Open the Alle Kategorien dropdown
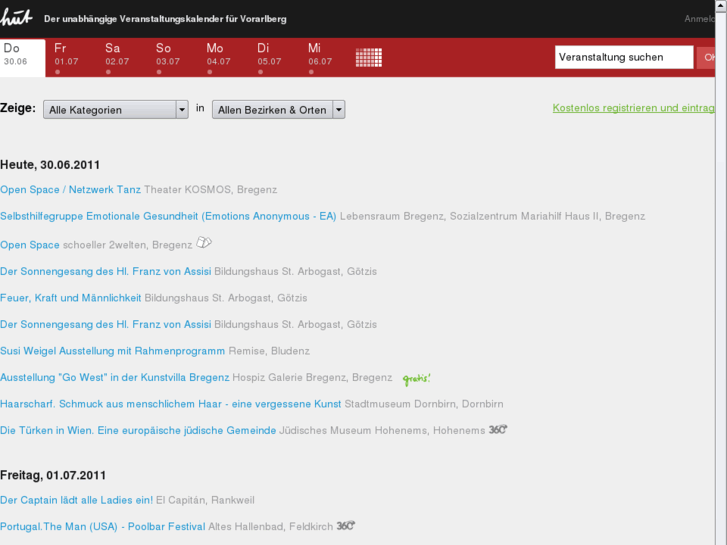The image size is (727, 545). [x=116, y=110]
